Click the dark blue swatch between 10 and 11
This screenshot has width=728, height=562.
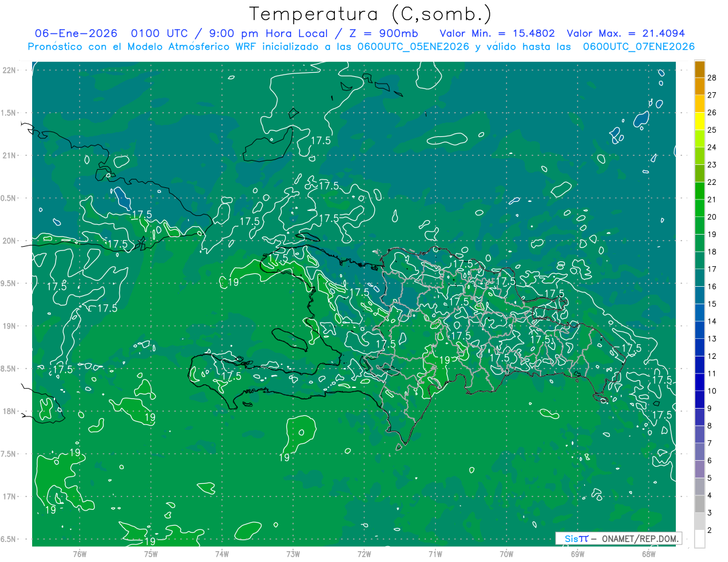click(699, 383)
